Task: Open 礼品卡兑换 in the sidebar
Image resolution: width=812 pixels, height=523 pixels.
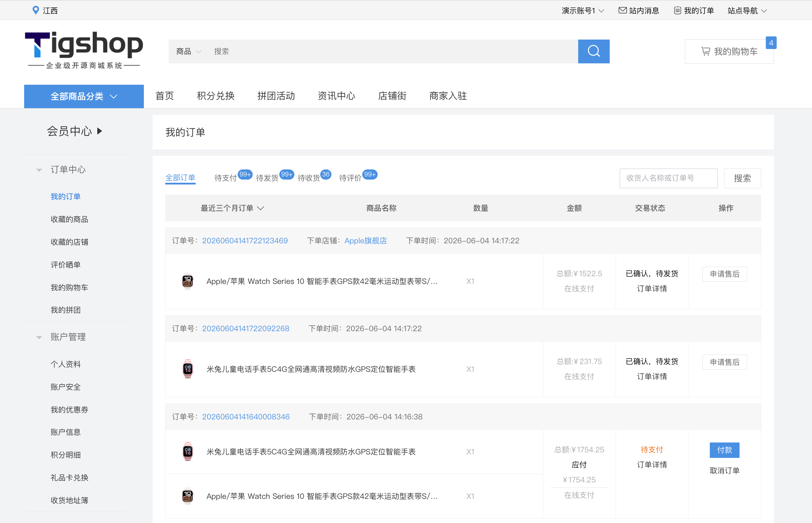Action: pyautogui.click(x=69, y=478)
